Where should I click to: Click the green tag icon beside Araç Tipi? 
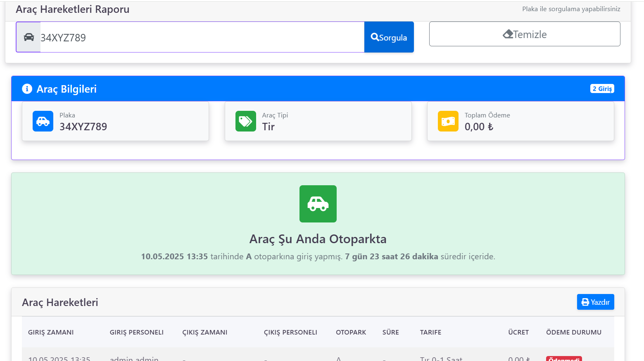[245, 121]
